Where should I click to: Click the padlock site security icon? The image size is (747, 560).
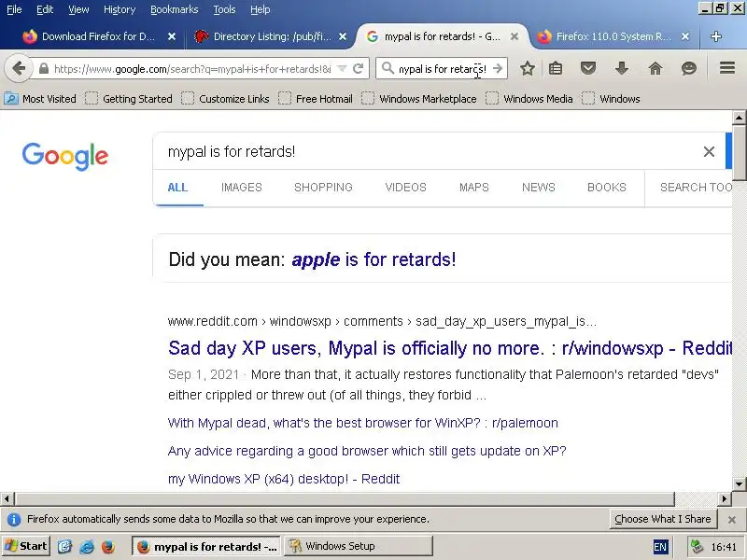tap(43, 69)
